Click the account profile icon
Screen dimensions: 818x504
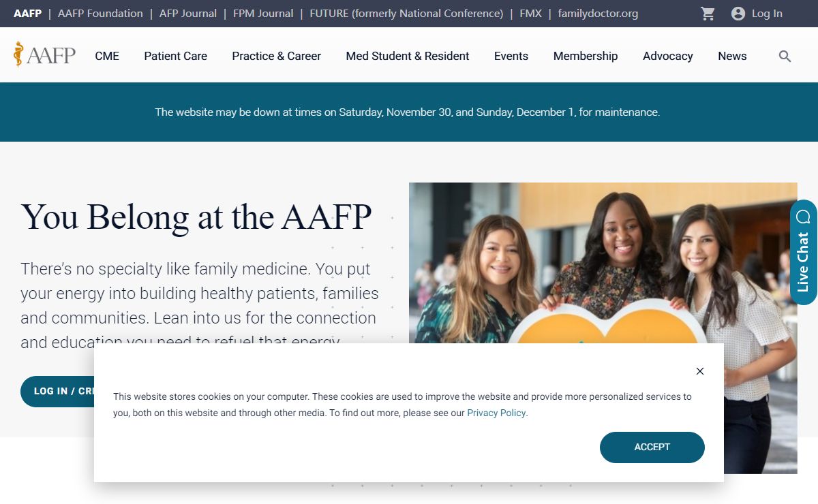(x=738, y=14)
